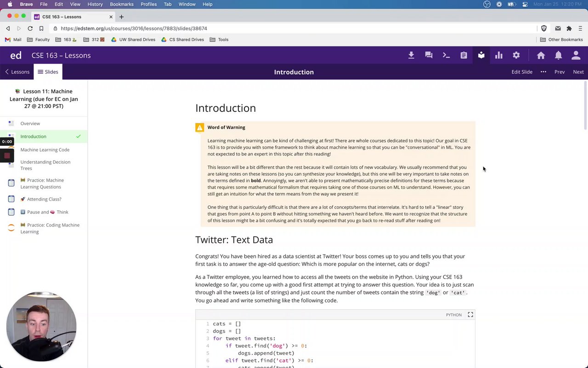Open the 163 bookmarks folder

pos(67,40)
